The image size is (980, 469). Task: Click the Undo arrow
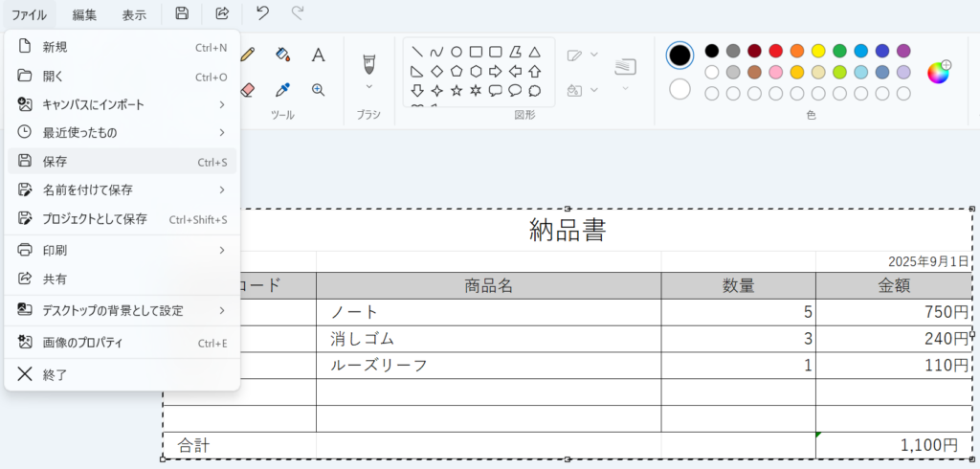pos(263,13)
